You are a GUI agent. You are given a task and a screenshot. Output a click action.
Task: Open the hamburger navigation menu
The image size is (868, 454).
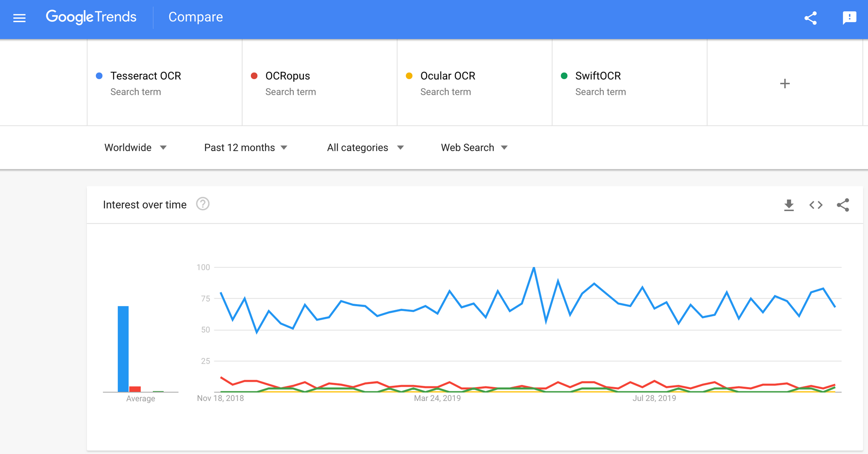pyautogui.click(x=19, y=17)
